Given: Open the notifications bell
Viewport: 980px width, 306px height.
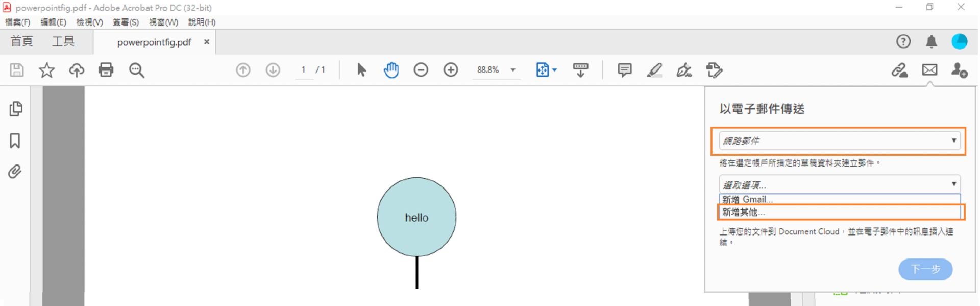Looking at the screenshot, I should tap(932, 41).
